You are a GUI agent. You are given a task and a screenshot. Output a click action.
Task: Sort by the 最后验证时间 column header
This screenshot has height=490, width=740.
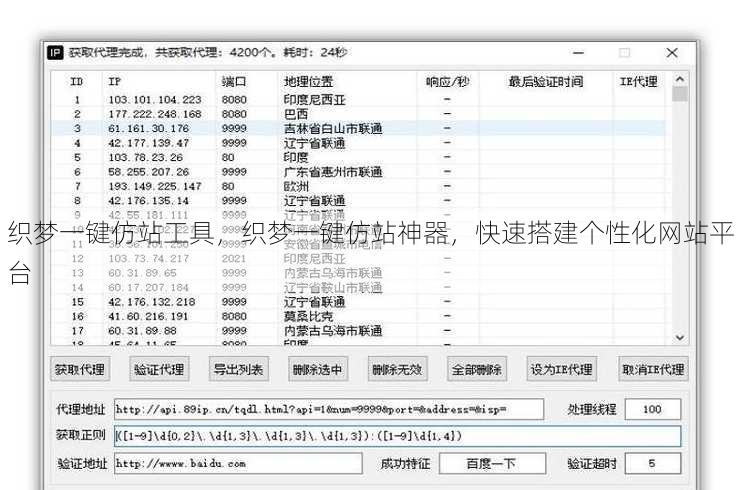(546, 82)
